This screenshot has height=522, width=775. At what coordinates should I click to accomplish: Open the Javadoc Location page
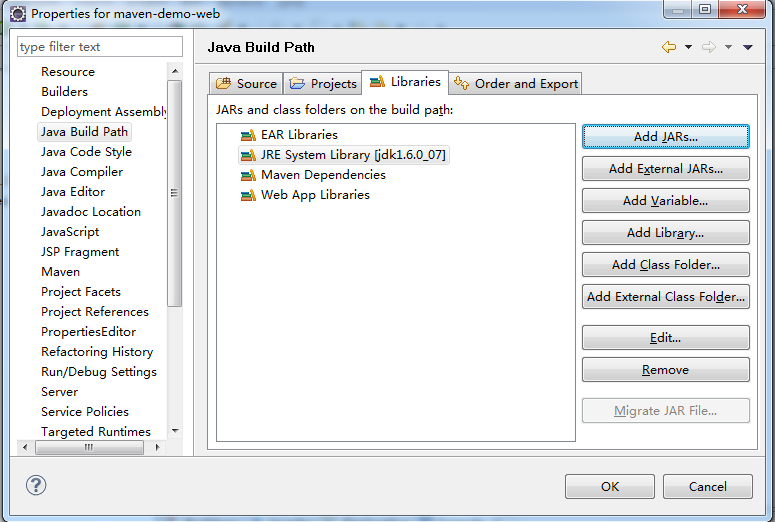click(x=91, y=212)
